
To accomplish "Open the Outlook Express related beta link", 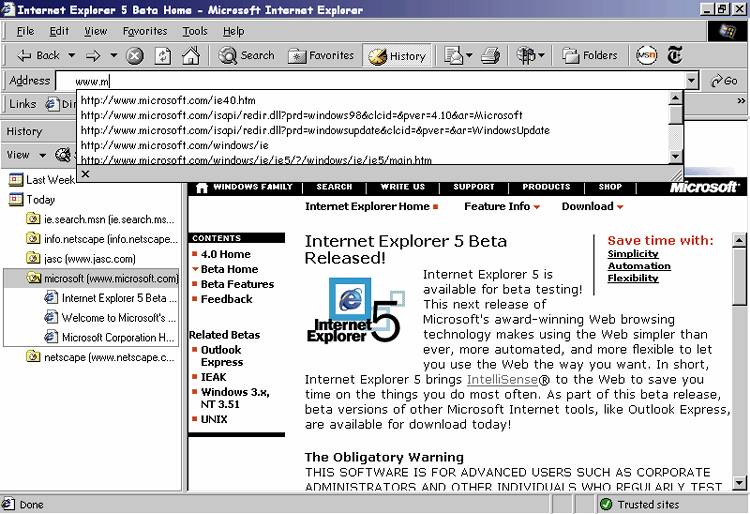I will pyautogui.click(x=222, y=356).
